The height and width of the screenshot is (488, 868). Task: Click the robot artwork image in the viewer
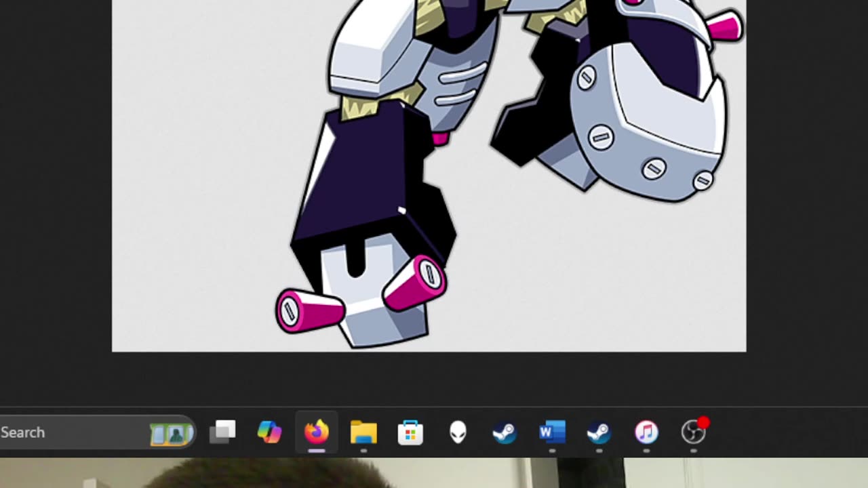coord(429,176)
